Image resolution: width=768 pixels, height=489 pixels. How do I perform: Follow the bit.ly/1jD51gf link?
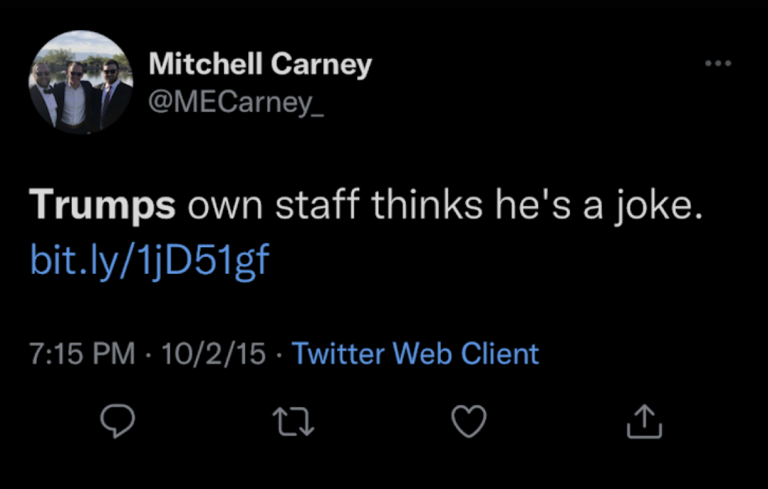[x=150, y=259]
